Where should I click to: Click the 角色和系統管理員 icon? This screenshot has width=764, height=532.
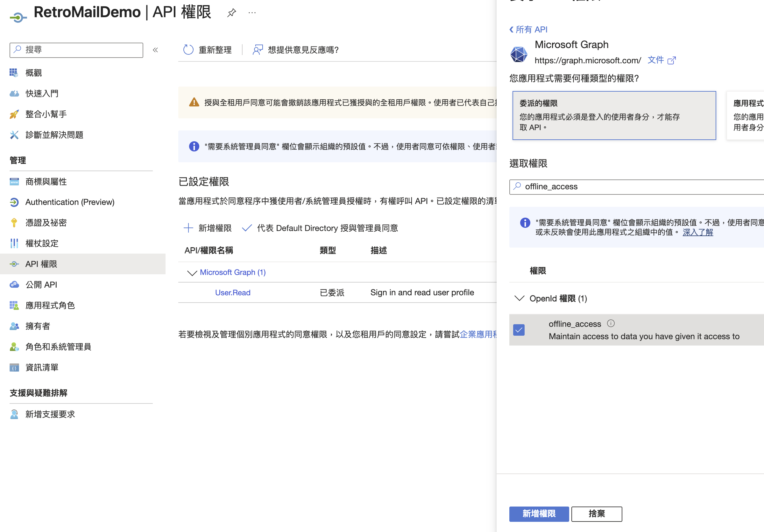point(14,347)
